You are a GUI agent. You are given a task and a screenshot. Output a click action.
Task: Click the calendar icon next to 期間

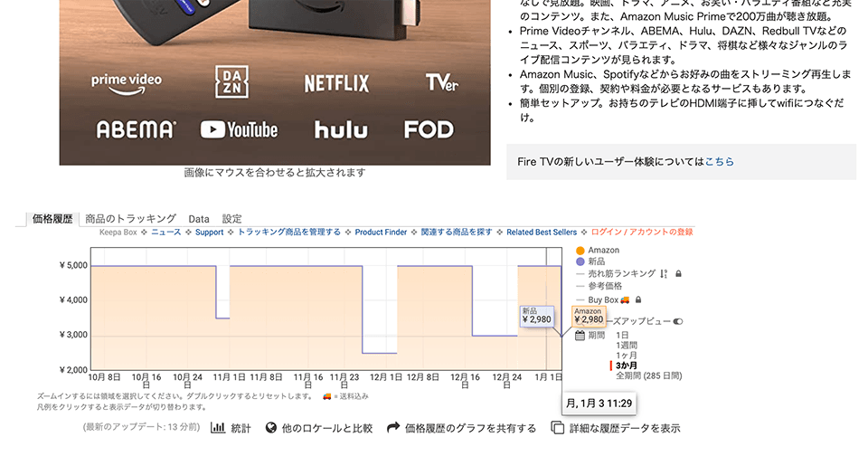tap(580, 336)
